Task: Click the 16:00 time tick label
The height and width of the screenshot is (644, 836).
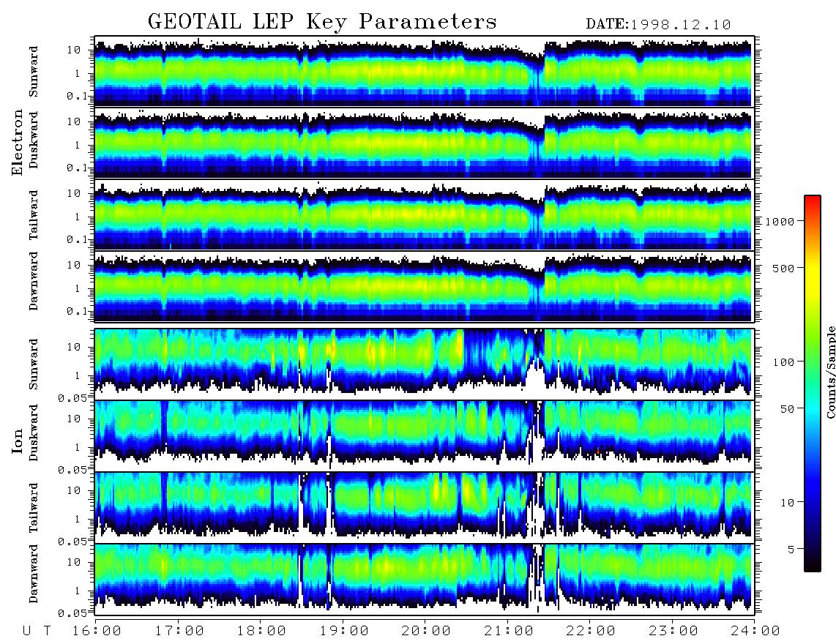Action: pyautogui.click(x=97, y=632)
